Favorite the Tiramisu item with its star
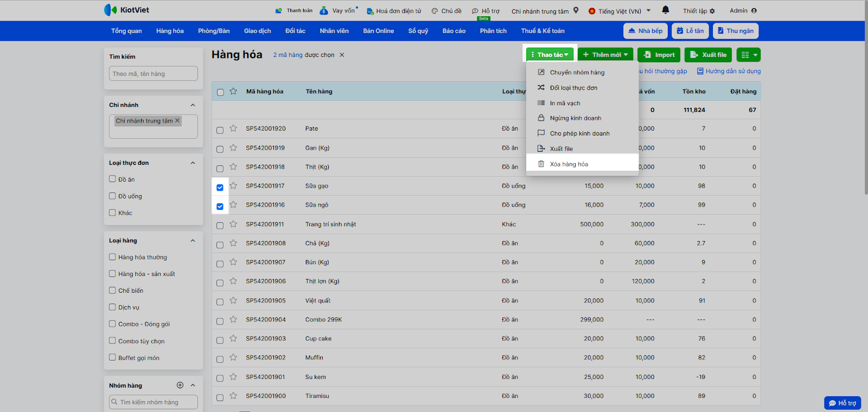This screenshot has width=868, height=412. pyautogui.click(x=233, y=396)
